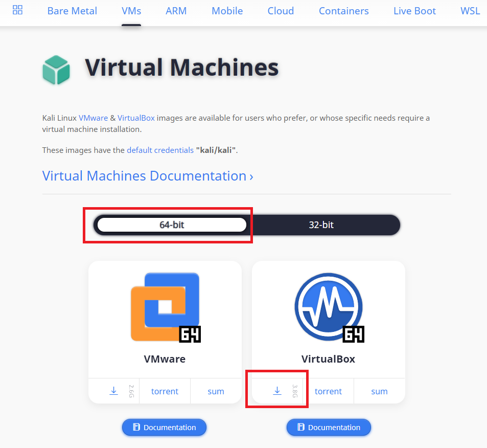Download the VirtualBox 3.8G image

coord(277,391)
